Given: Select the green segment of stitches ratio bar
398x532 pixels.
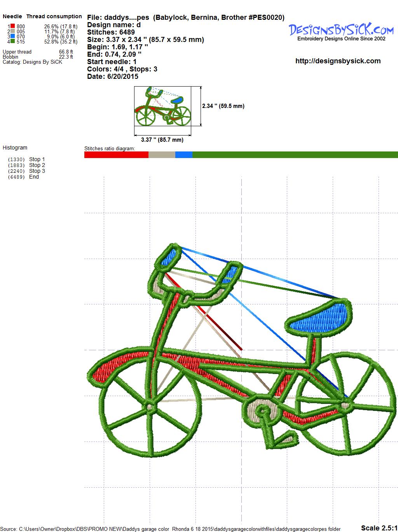Looking at the screenshot, I should (295, 155).
